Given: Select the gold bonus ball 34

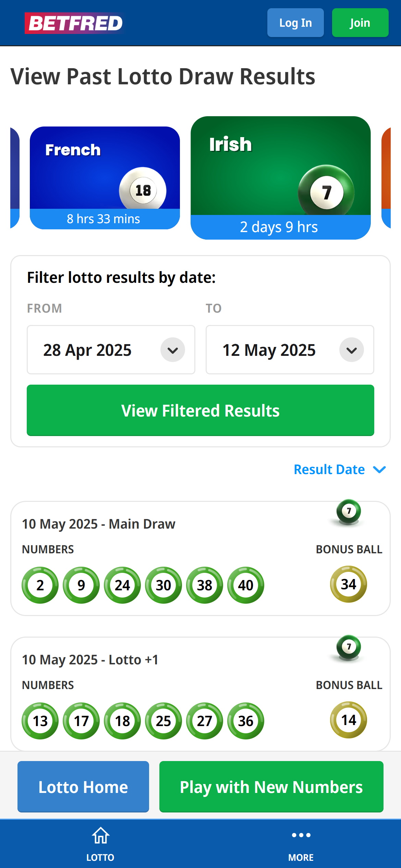Looking at the screenshot, I should [348, 584].
